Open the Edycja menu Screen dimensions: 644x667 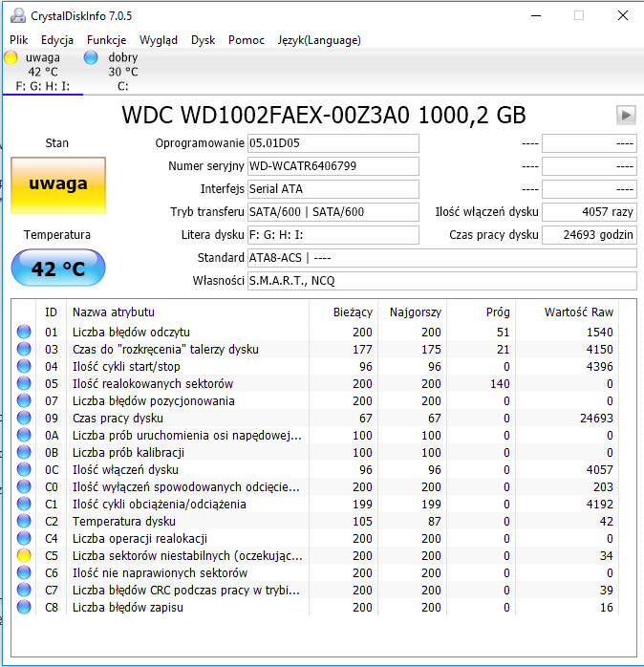(57, 40)
